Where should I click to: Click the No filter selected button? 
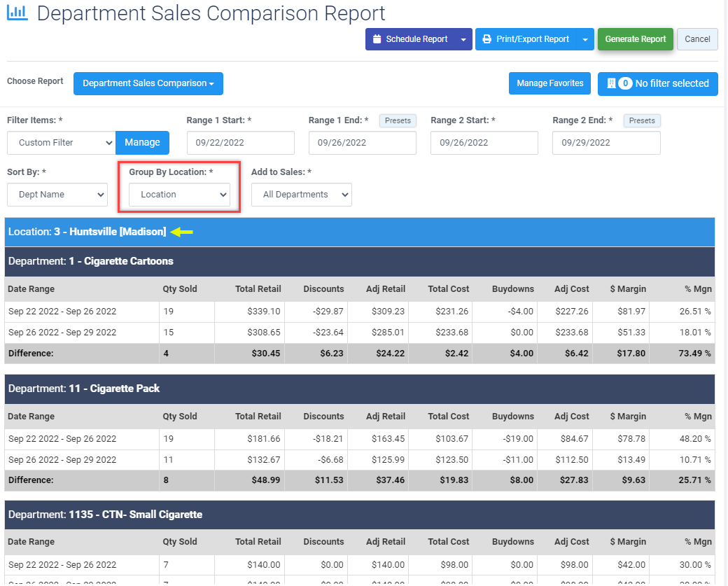[657, 83]
